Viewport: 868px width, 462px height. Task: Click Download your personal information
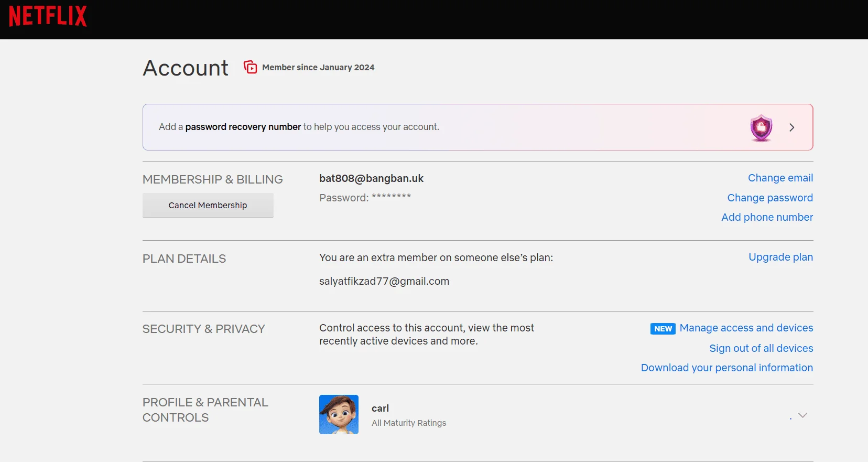pos(727,368)
